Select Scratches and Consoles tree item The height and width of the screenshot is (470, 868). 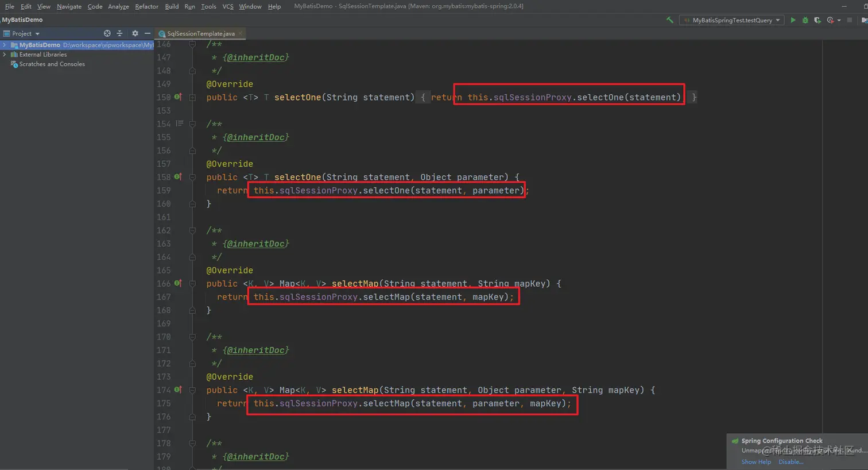[52, 64]
